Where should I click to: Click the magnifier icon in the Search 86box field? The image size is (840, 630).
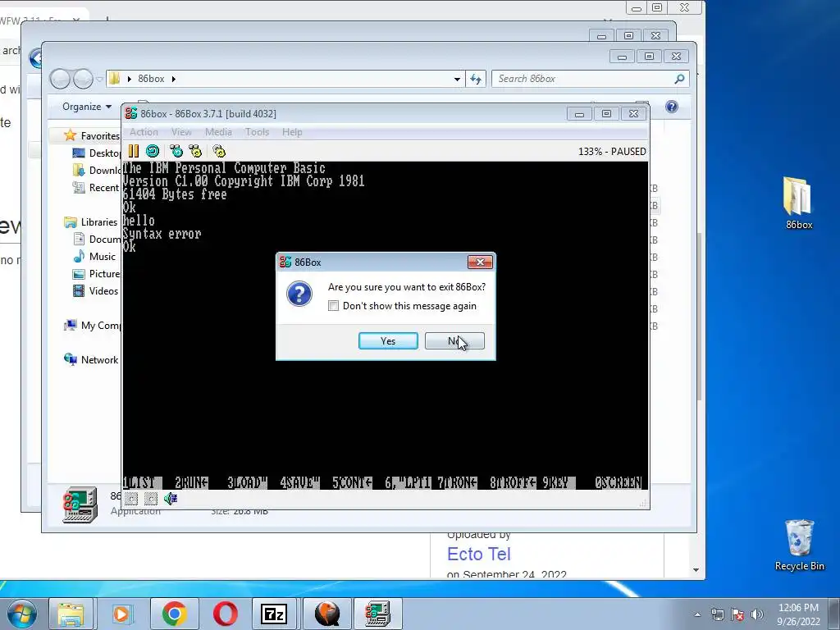click(679, 79)
